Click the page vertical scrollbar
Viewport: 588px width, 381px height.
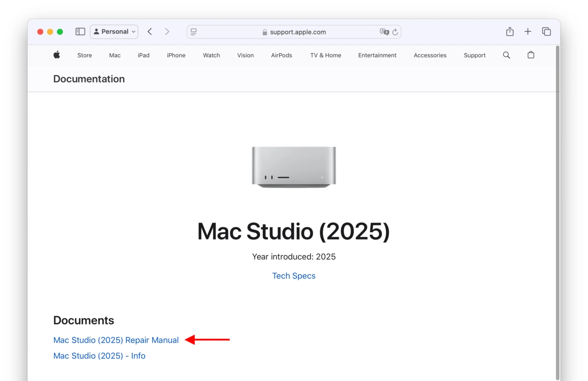coord(558,213)
